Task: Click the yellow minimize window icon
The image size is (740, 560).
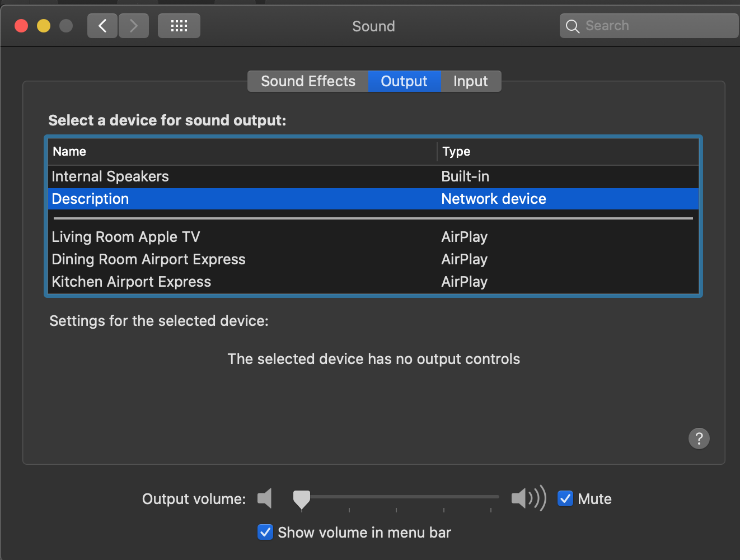Action: click(x=43, y=25)
